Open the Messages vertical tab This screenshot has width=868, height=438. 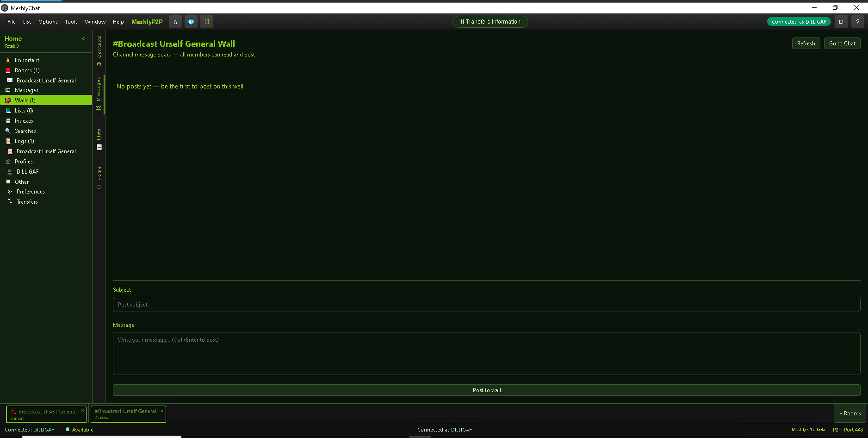pyautogui.click(x=99, y=94)
